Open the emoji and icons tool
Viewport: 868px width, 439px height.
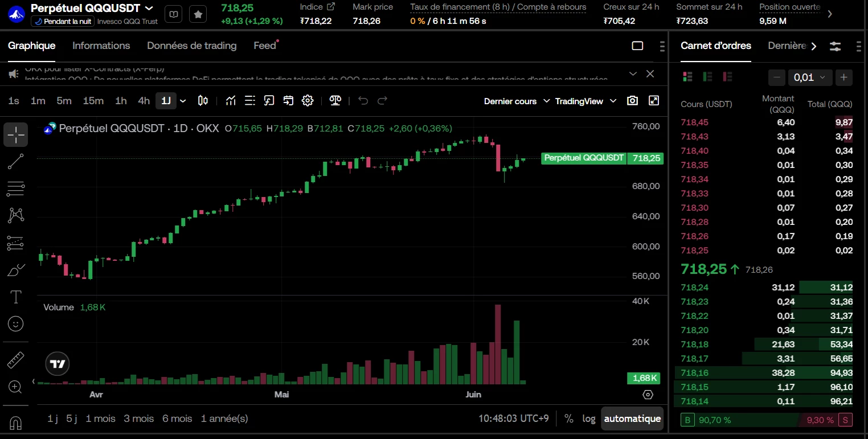(16, 323)
